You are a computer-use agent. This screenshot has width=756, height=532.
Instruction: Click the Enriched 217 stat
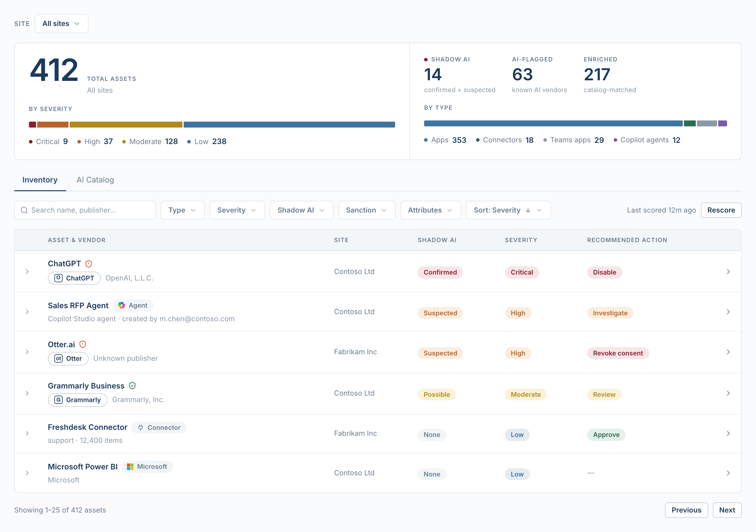coord(610,75)
